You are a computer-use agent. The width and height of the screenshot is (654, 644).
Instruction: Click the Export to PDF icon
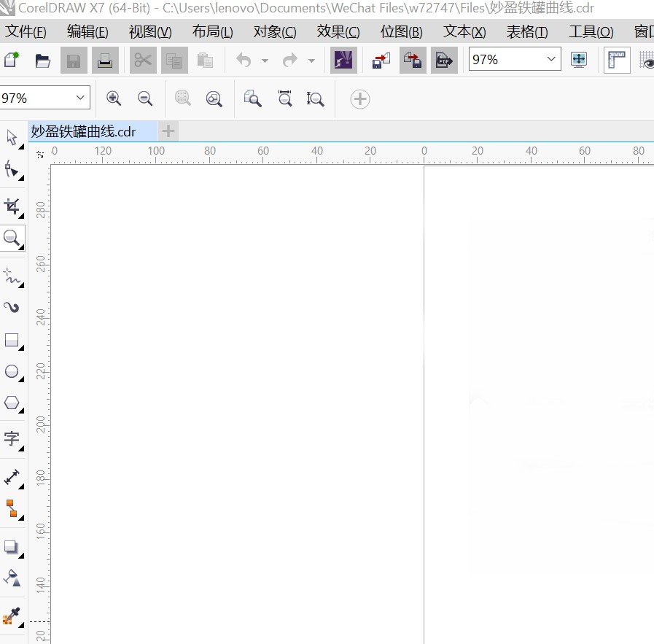[x=443, y=61]
